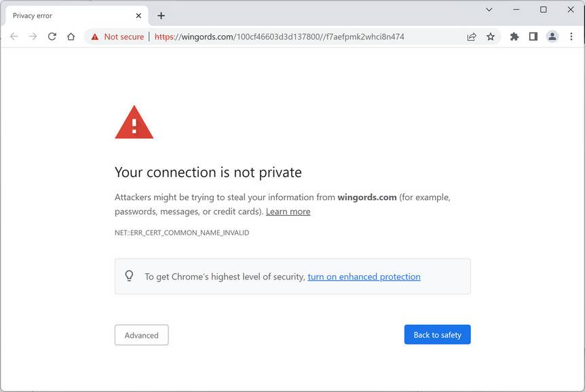Close the Privacy error tab

pyautogui.click(x=138, y=16)
